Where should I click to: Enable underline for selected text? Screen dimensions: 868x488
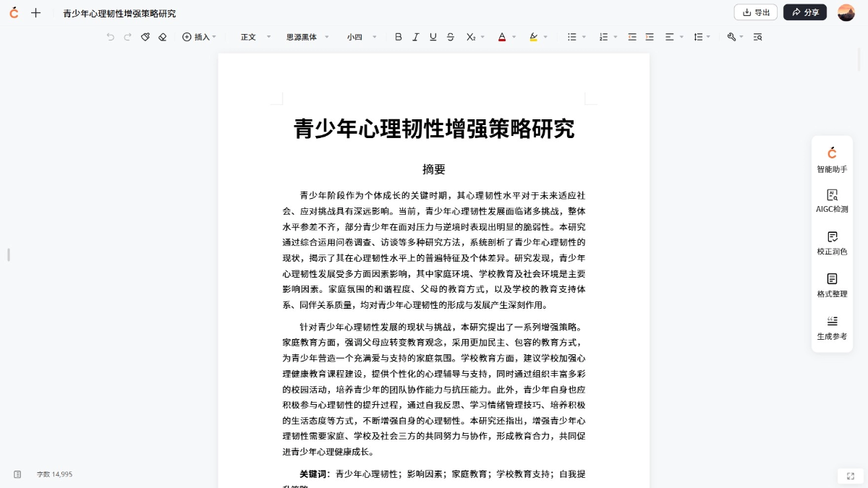(433, 36)
